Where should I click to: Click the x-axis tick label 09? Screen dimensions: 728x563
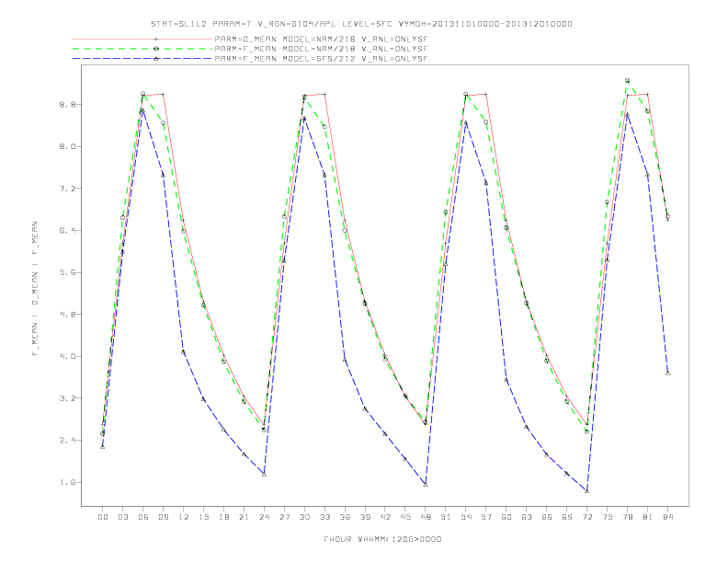coord(164,517)
